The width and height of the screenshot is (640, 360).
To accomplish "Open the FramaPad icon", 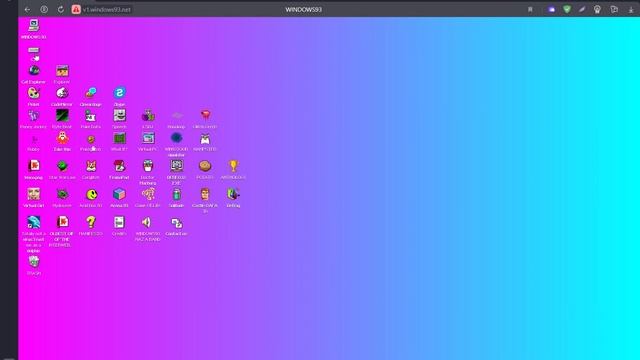I will pos(119,166).
